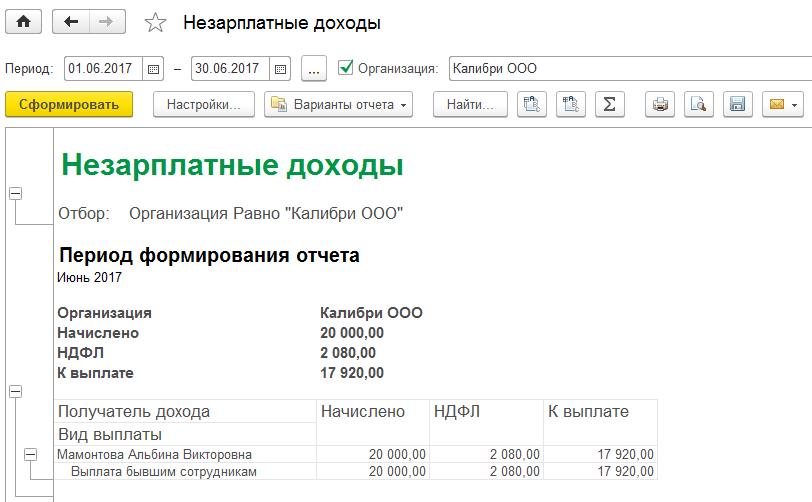Open calendar for period end date
This screenshot has width=812, height=502.
pyautogui.click(x=280, y=69)
